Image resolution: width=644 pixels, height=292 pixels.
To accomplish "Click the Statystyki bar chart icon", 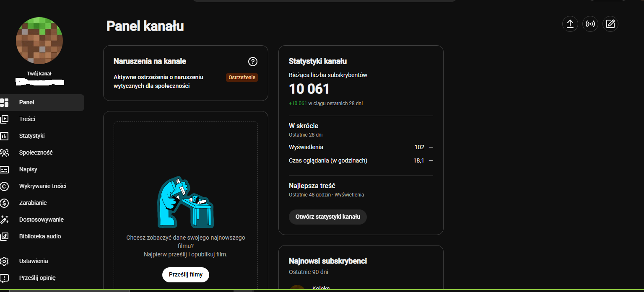I will [x=4, y=136].
